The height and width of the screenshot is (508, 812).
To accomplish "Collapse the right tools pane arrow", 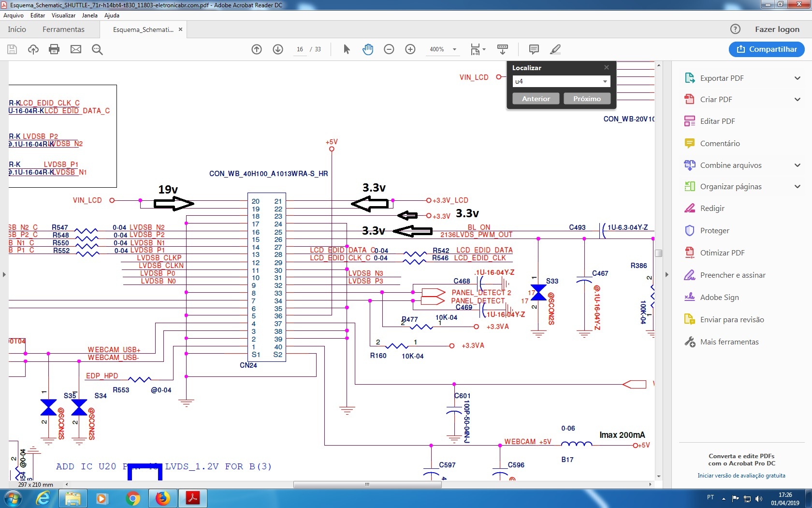I will click(x=667, y=274).
